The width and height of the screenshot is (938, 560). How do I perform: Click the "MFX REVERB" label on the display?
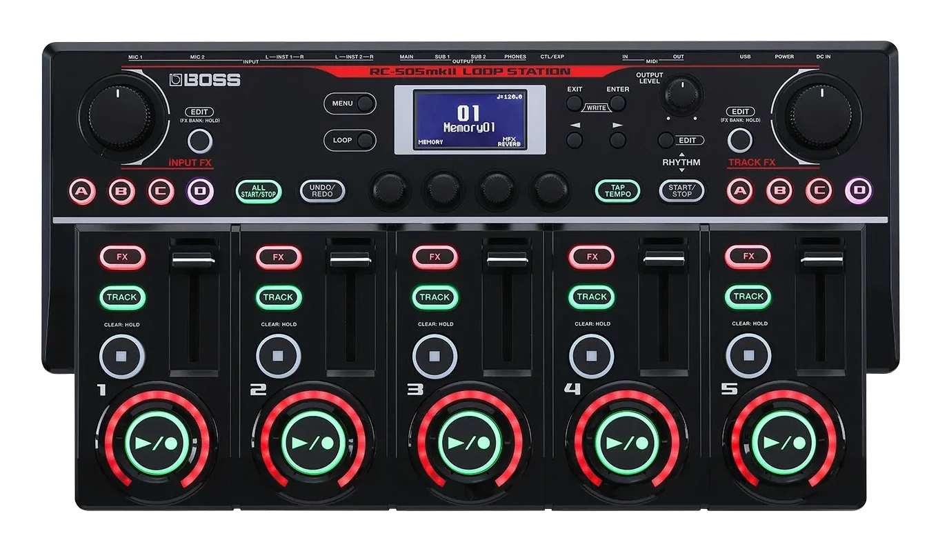click(510, 141)
